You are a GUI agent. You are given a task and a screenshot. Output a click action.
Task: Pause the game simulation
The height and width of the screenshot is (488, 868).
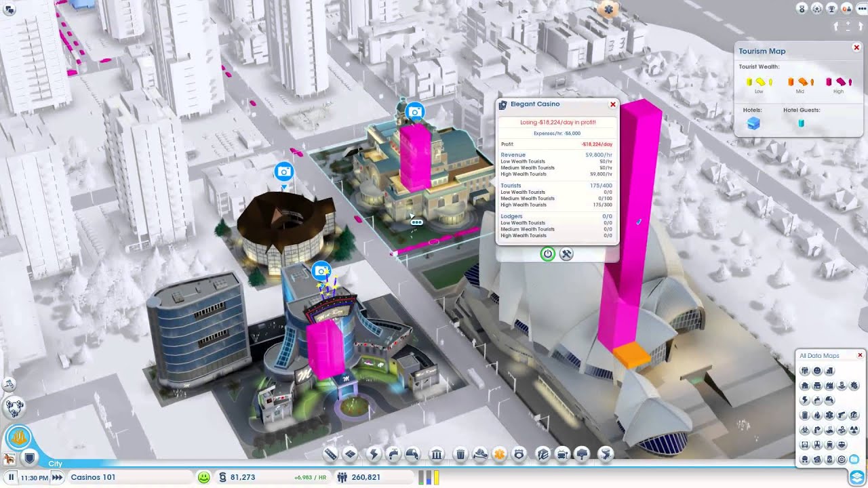click(12, 477)
